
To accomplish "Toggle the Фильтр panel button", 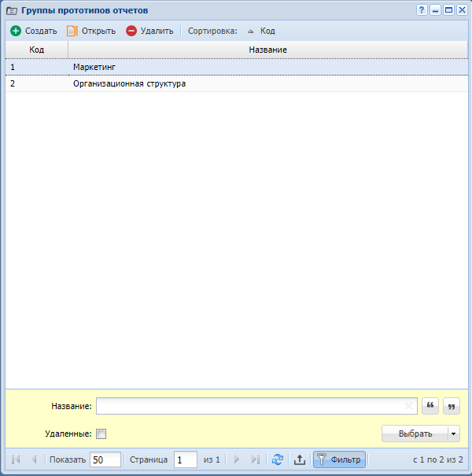I will (x=339, y=459).
